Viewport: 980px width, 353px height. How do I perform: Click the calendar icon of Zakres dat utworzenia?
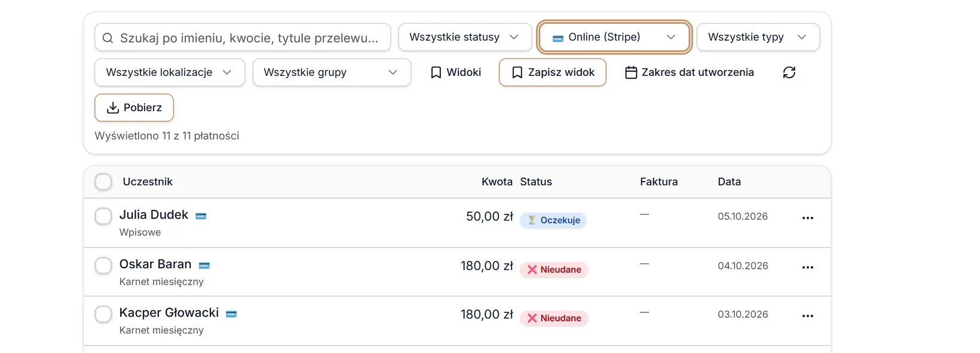point(631,72)
